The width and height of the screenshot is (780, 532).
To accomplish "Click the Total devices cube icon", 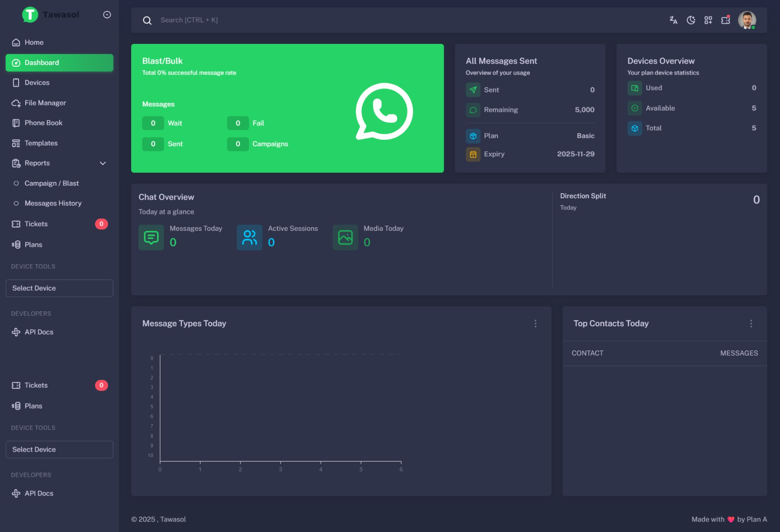I will pyautogui.click(x=635, y=128).
